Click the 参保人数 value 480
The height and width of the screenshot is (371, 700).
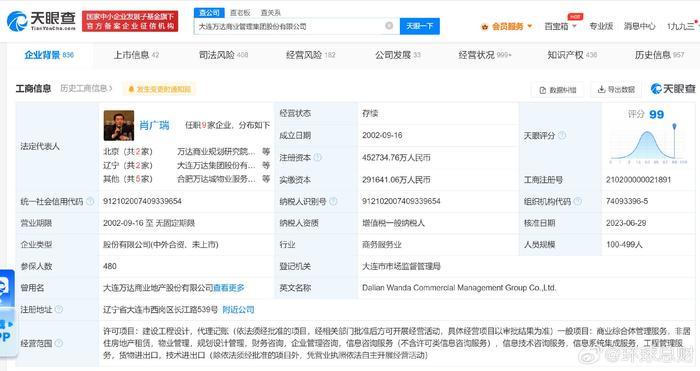110,267
